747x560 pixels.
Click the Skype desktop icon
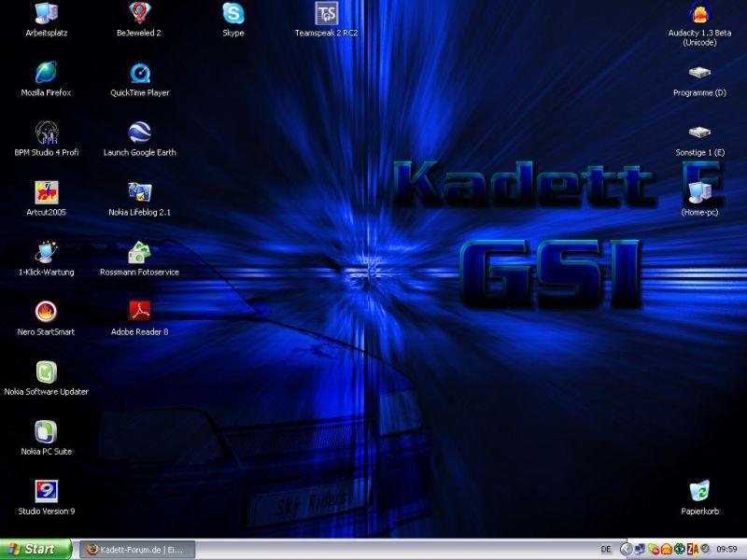[233, 13]
